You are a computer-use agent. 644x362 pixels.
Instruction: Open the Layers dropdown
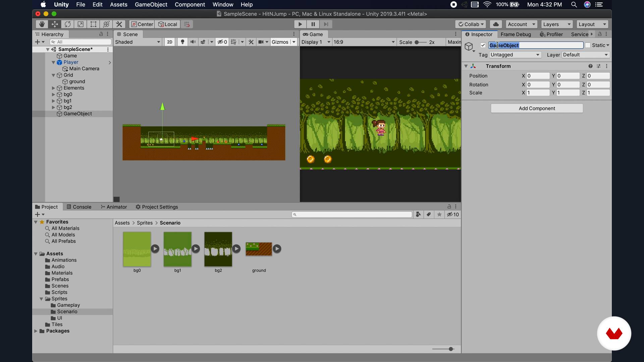click(x=557, y=24)
